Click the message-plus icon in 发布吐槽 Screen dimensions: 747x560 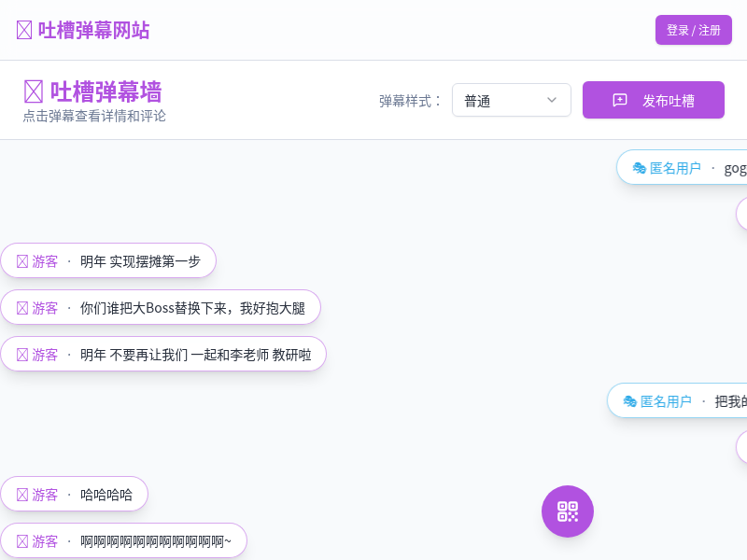(620, 100)
